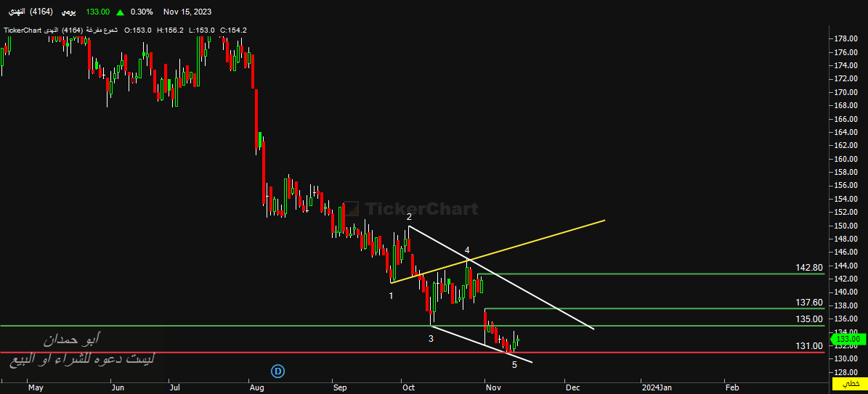The image size is (868, 394).
Task: Click the green 133.00 price in the header
Action: click(x=99, y=12)
